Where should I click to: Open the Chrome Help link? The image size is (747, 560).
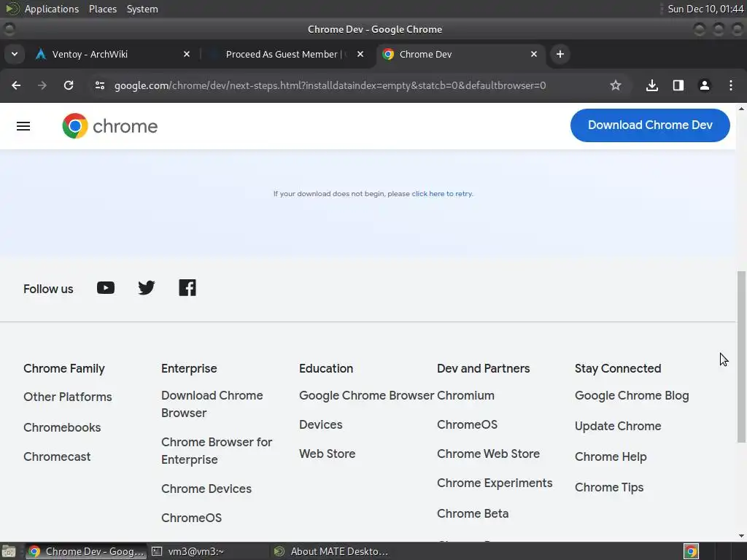tap(611, 456)
